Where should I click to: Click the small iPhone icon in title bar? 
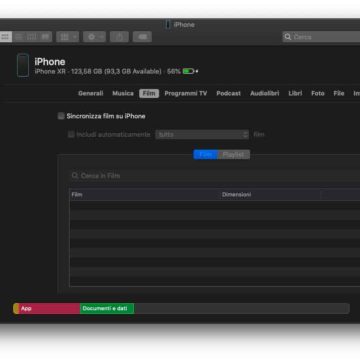point(168,24)
